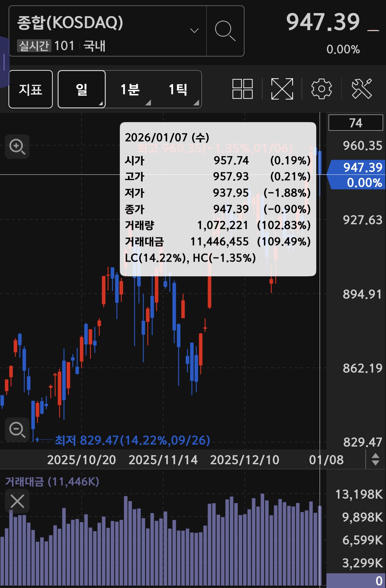
Task: Click the header price 947.39
Action: click(x=323, y=22)
